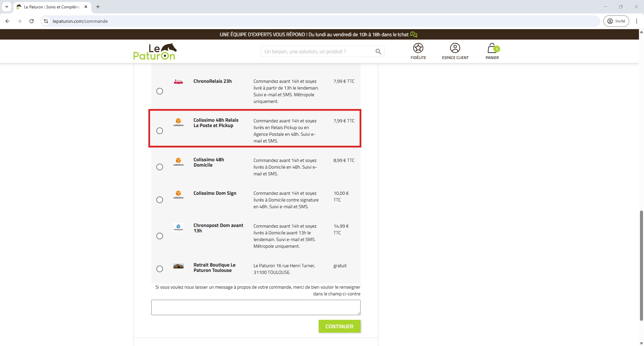Open the Invité profile menu
The width and height of the screenshot is (644, 346).
pos(616,21)
